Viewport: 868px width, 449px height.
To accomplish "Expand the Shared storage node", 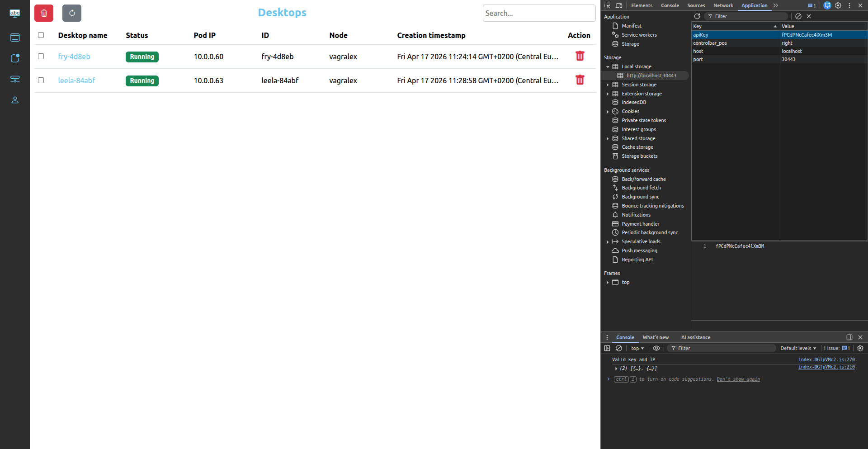I will pyautogui.click(x=608, y=138).
